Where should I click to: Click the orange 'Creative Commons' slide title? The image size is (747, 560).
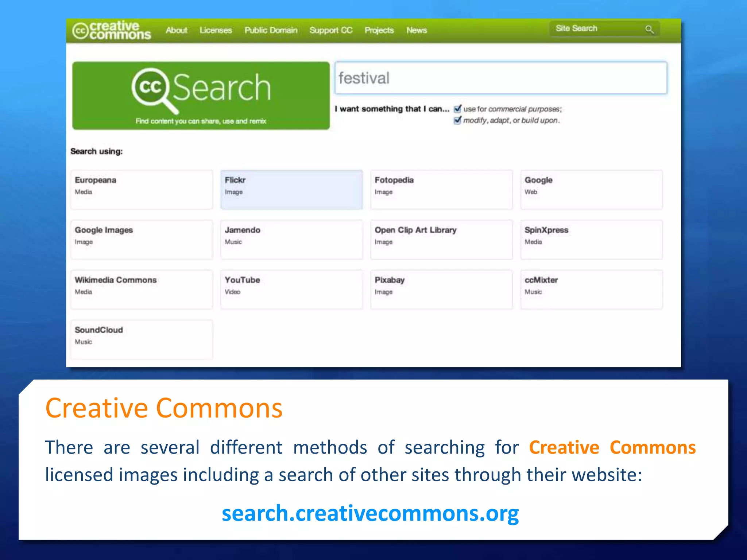(x=164, y=408)
